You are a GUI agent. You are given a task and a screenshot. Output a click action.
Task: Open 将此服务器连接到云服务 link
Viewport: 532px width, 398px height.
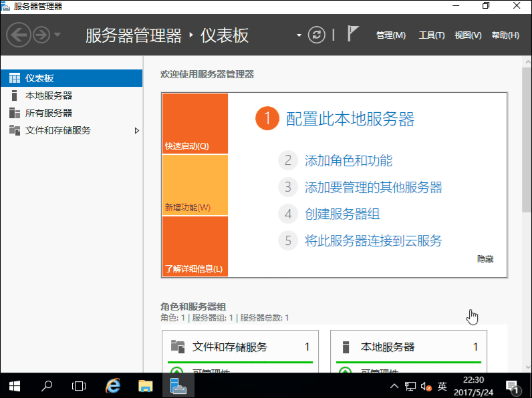pos(373,240)
